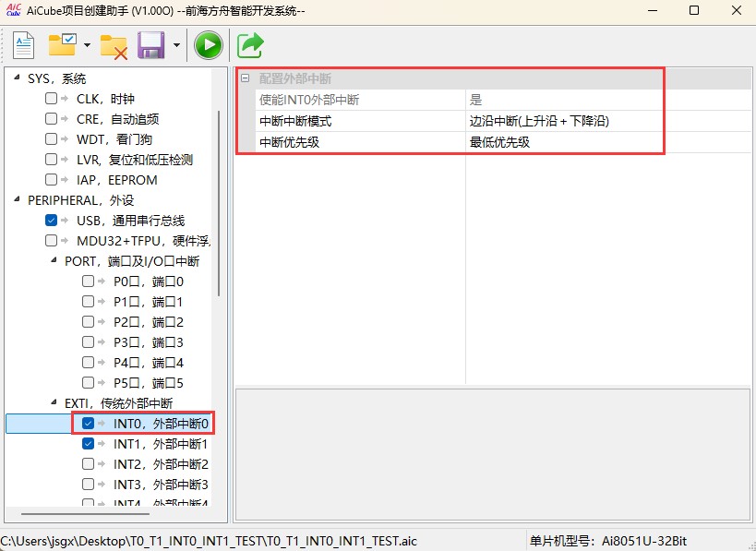Check the P2口 port checkbox
Viewport: 756px width, 551px height.
pyautogui.click(x=88, y=321)
